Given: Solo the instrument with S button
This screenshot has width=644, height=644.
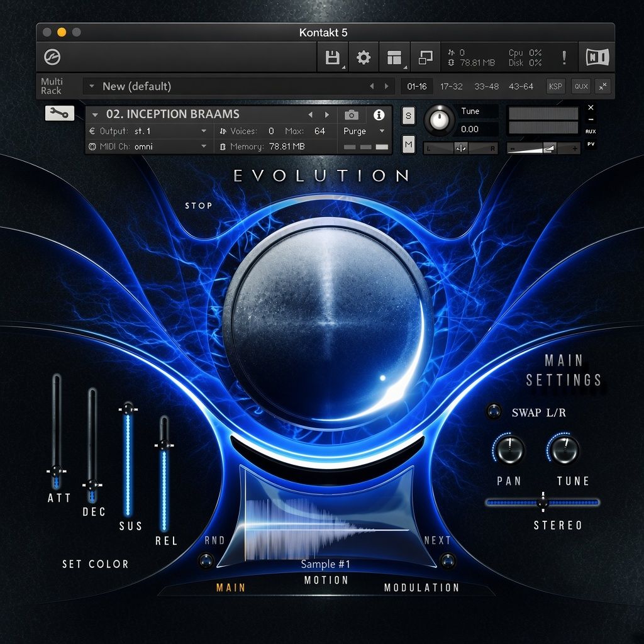Looking at the screenshot, I should click(408, 116).
